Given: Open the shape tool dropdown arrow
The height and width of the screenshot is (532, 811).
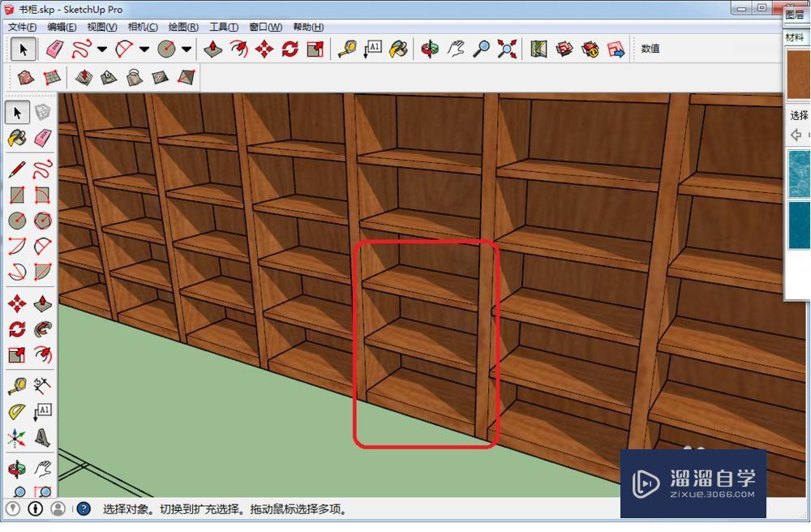Looking at the screenshot, I should 188,48.
